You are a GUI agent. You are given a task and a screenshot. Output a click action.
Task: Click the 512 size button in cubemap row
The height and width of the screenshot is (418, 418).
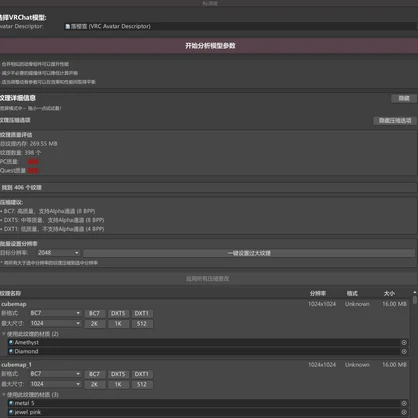coord(142,324)
